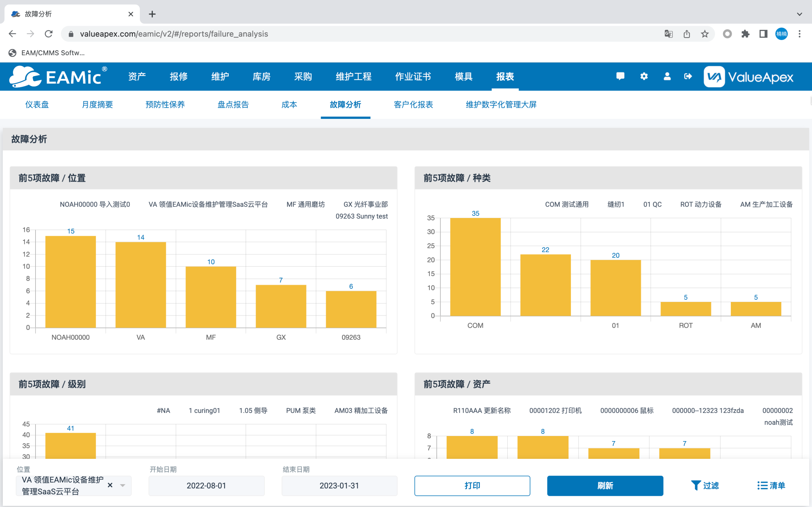
Task: Switch to the 月度摘要 tab
Action: coord(97,105)
